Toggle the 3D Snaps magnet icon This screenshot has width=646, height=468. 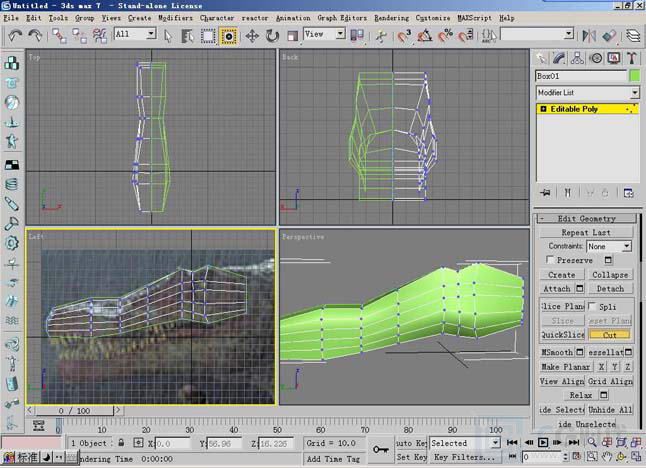[404, 36]
